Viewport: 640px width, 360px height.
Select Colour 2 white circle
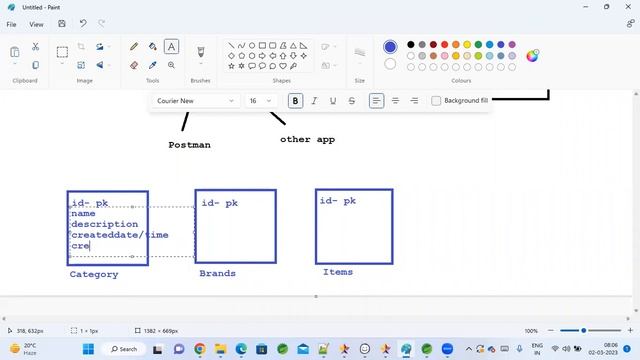[x=390, y=64]
